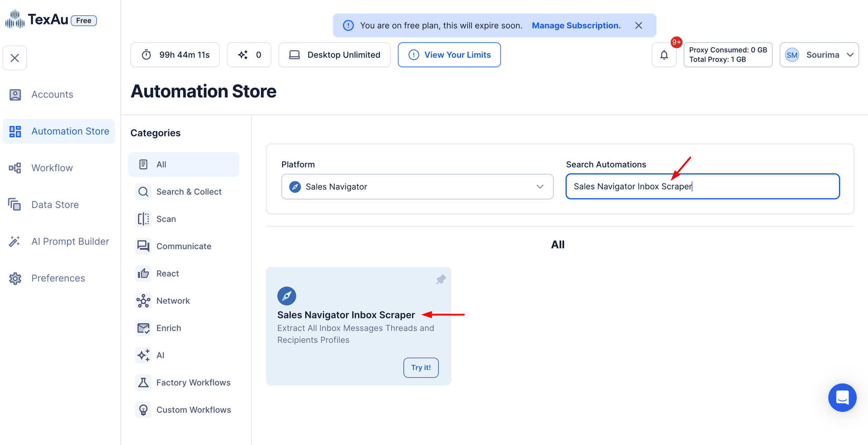Image resolution: width=868 pixels, height=445 pixels.
Task: Open AI Prompt Builder wand icon
Action: click(x=14, y=241)
